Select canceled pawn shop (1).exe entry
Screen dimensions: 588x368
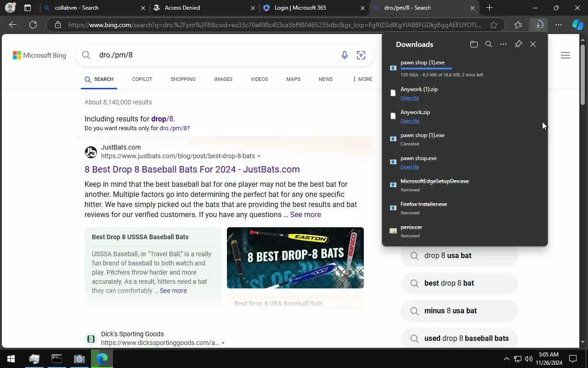465,139
